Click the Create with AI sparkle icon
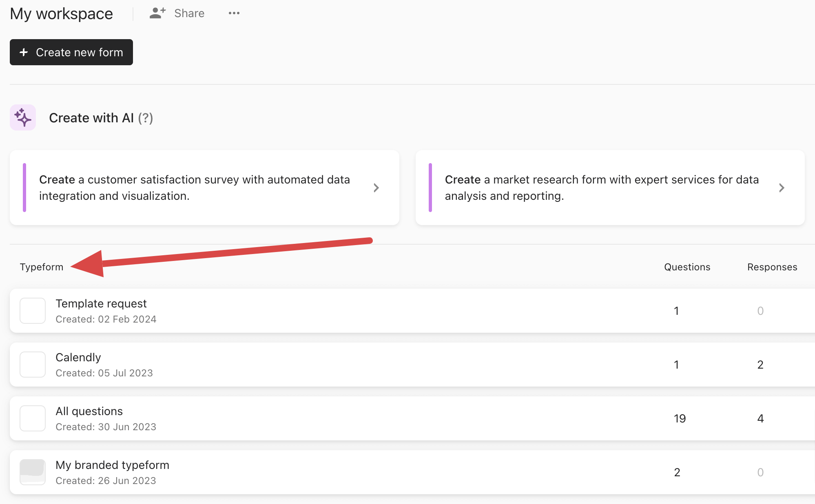Image resolution: width=815 pixels, height=504 pixels. pyautogui.click(x=23, y=117)
